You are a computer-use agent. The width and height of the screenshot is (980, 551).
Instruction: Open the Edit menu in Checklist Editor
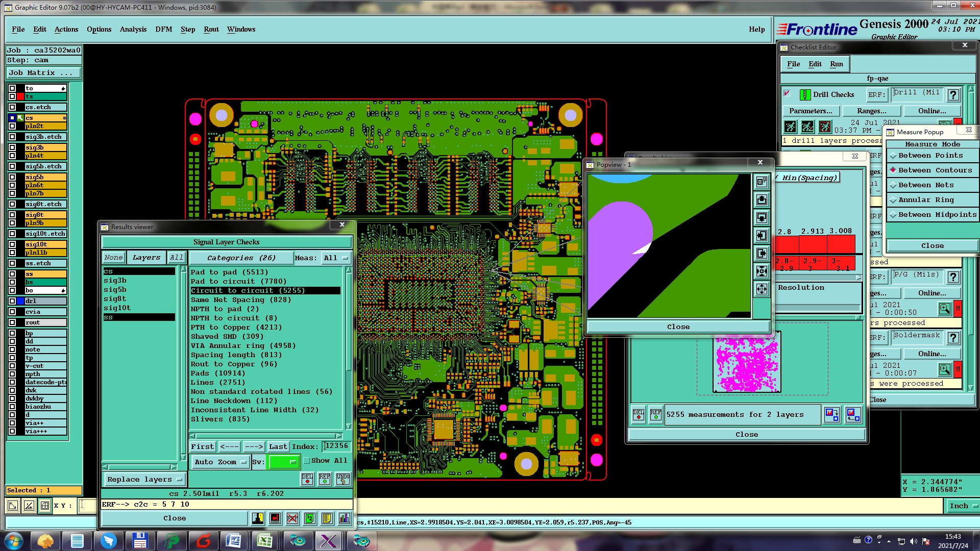coord(815,64)
